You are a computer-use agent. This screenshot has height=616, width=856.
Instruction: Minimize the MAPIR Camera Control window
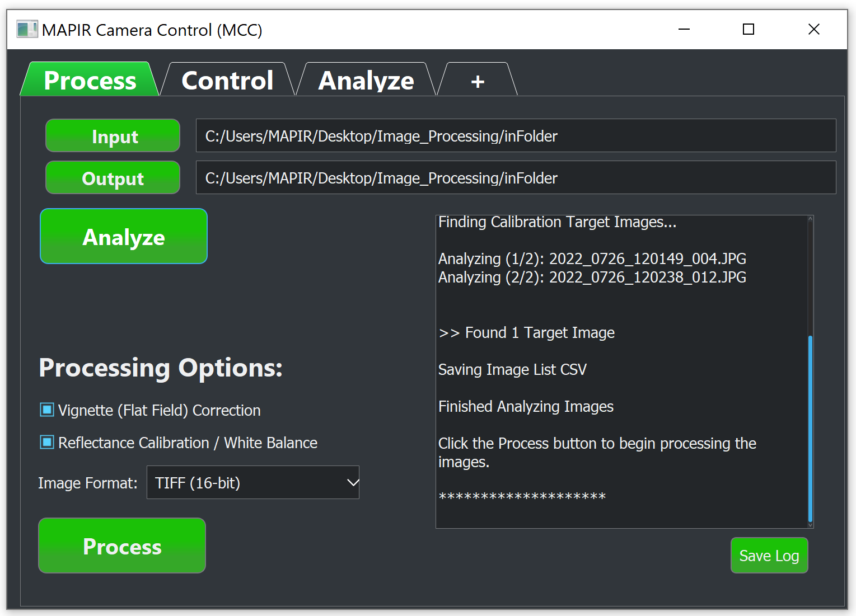(684, 29)
